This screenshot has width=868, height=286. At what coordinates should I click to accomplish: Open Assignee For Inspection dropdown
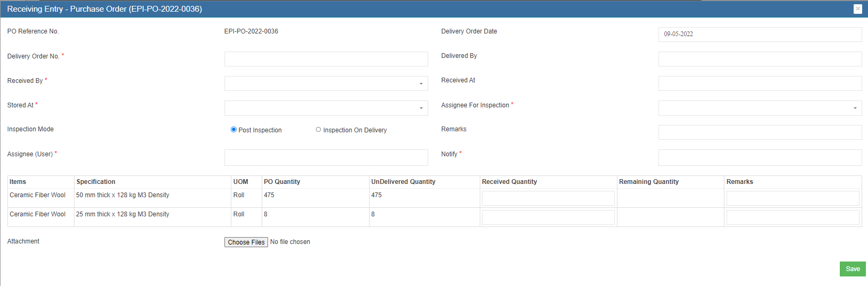pyautogui.click(x=759, y=108)
